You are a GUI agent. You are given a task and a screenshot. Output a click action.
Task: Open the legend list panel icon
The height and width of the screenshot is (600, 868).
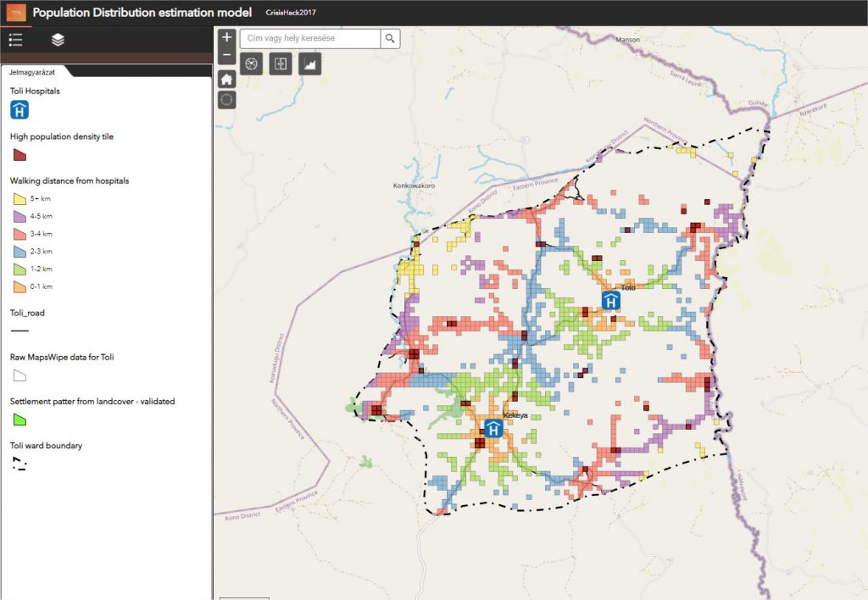tap(15, 40)
